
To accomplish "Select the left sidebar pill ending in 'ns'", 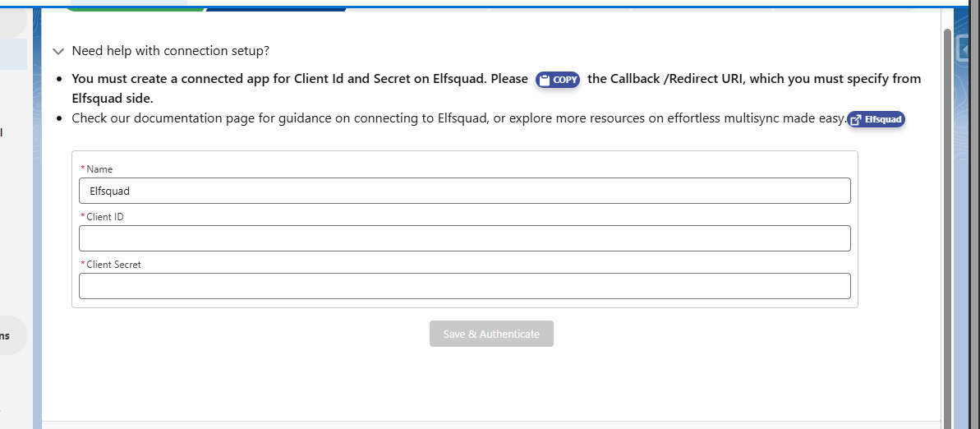I will pos(12,335).
